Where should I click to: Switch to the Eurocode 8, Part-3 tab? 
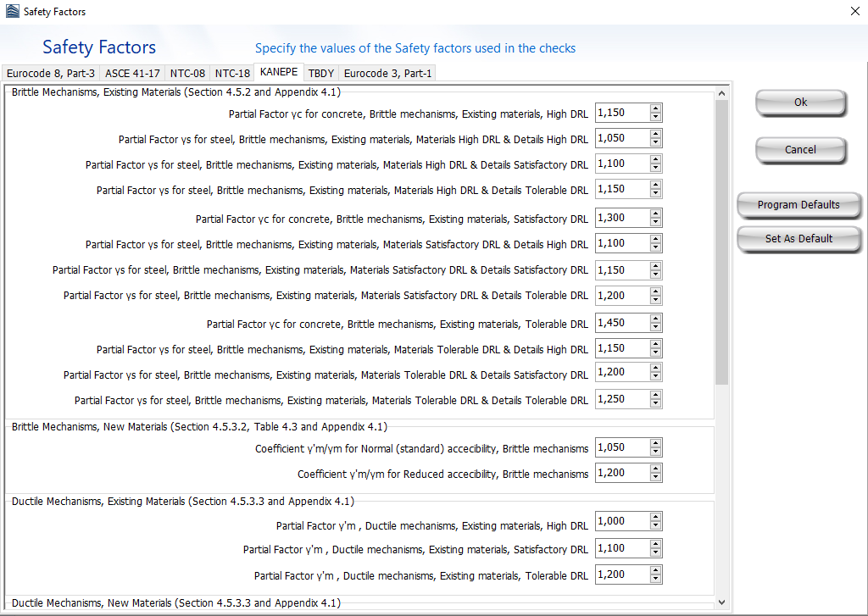(51, 74)
